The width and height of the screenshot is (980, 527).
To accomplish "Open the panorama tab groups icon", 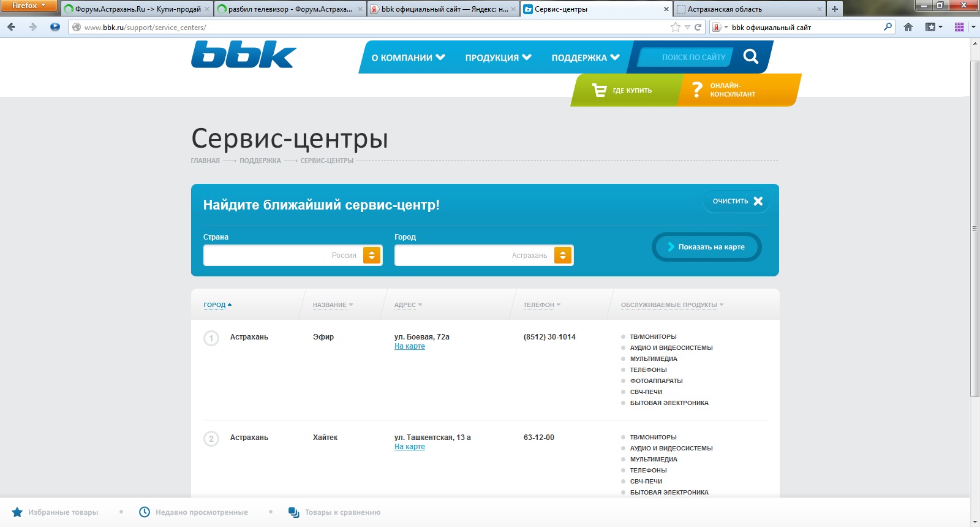I will tap(959, 27).
